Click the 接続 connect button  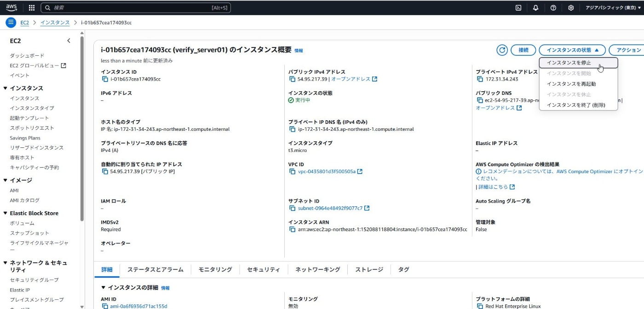coord(523,50)
